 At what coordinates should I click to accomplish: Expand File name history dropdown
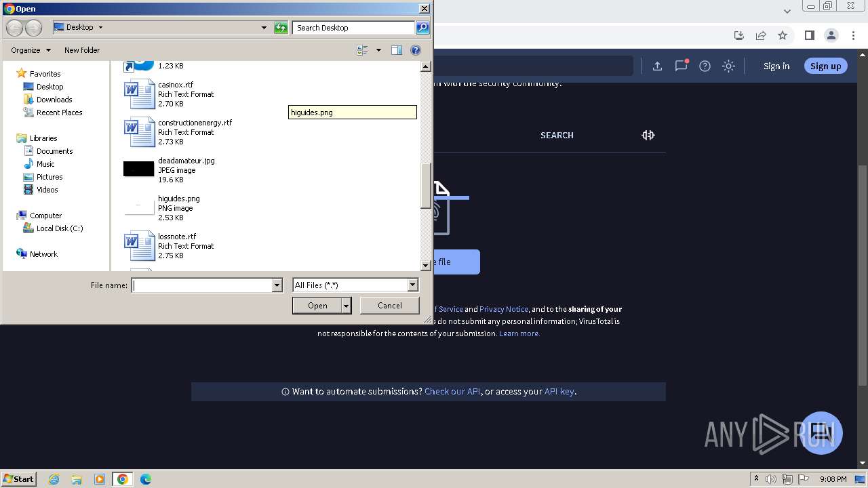[277, 285]
